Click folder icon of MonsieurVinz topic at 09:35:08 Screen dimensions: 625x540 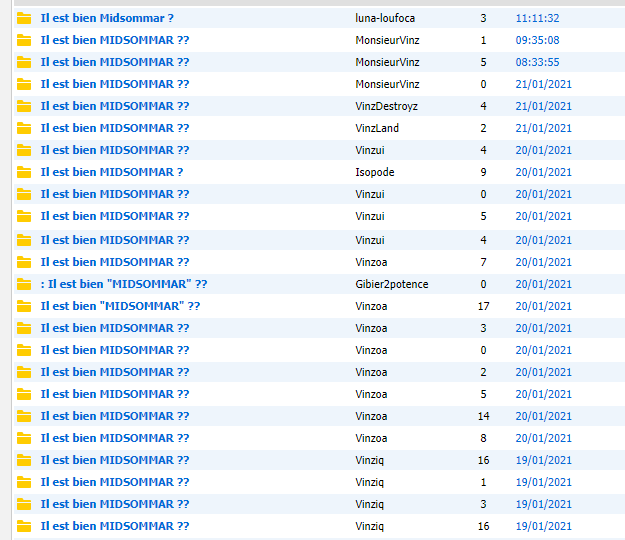pos(24,40)
